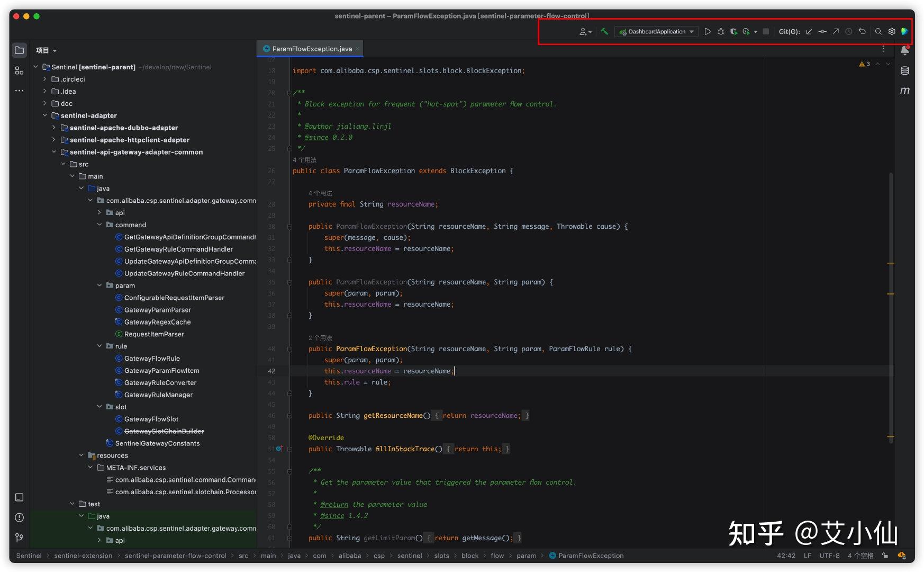Expand the .circleci folder

(x=44, y=79)
